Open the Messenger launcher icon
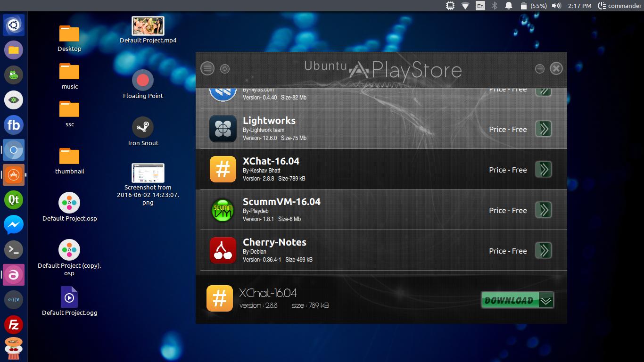644x362 pixels. (14, 225)
